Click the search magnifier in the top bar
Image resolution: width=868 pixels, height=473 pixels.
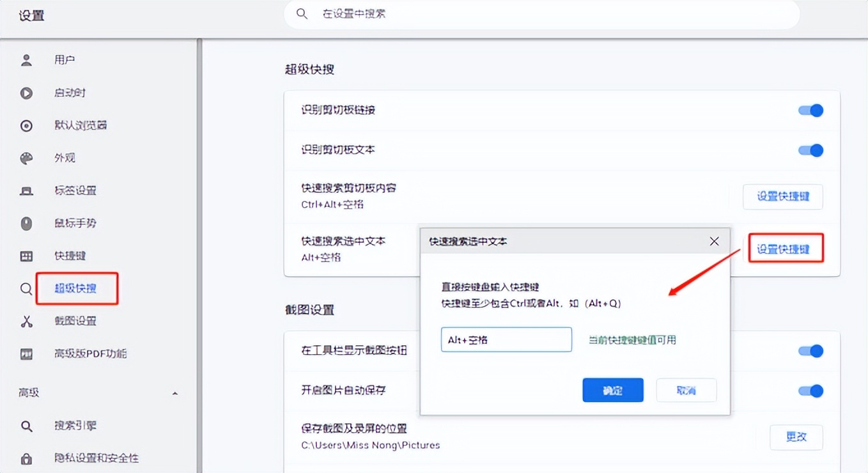[x=301, y=13]
